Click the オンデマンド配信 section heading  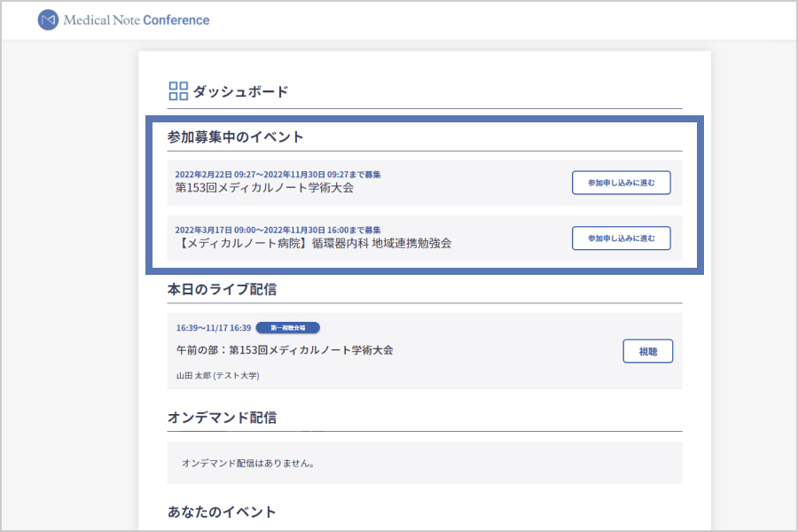point(222,418)
